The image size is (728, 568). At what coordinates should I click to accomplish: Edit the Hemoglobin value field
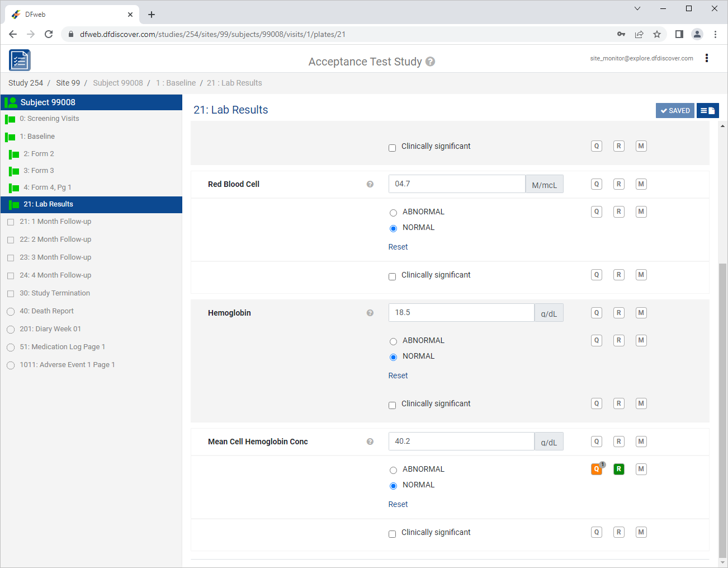pos(461,313)
